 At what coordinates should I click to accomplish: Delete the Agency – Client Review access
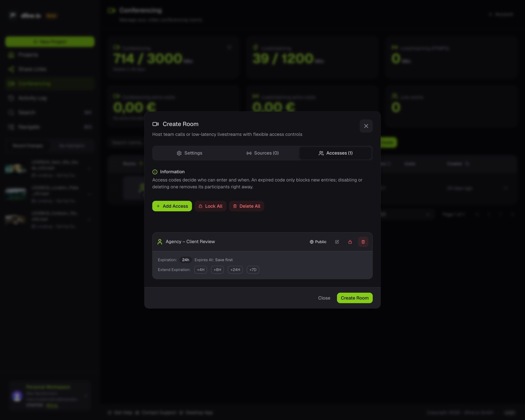click(363, 242)
